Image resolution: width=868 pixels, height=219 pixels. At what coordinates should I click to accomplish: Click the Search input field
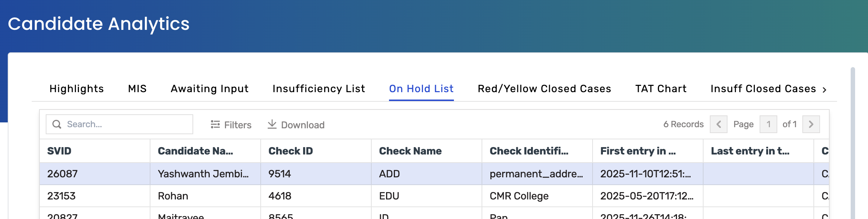tap(125, 124)
